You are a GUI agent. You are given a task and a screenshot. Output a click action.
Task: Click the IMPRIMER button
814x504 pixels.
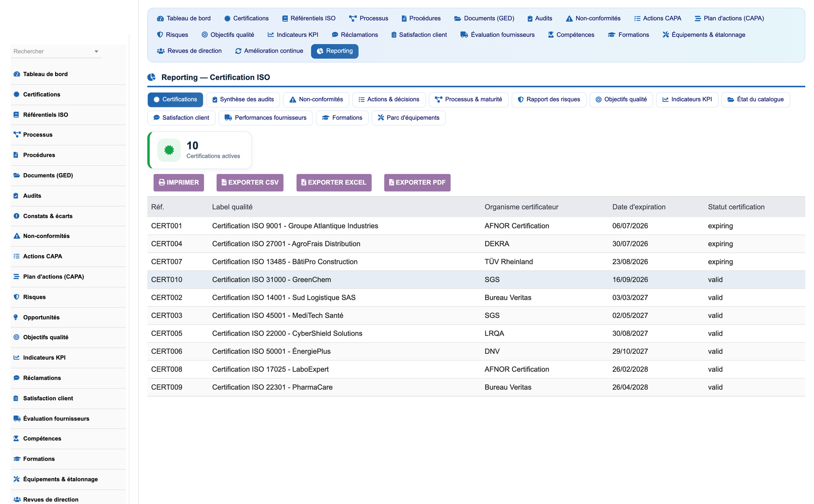click(179, 183)
